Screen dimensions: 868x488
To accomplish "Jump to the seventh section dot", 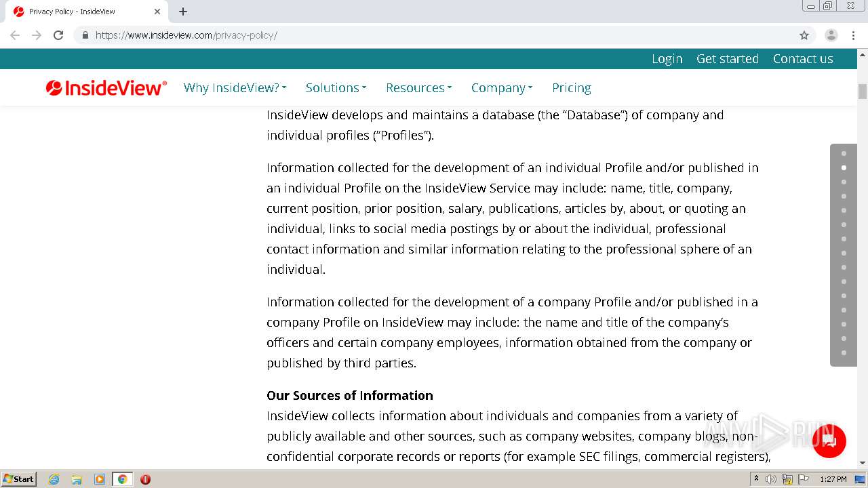I will [x=844, y=239].
